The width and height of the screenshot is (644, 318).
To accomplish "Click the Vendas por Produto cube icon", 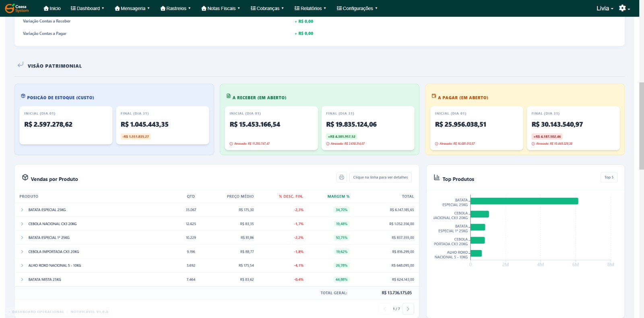I will click(25, 177).
